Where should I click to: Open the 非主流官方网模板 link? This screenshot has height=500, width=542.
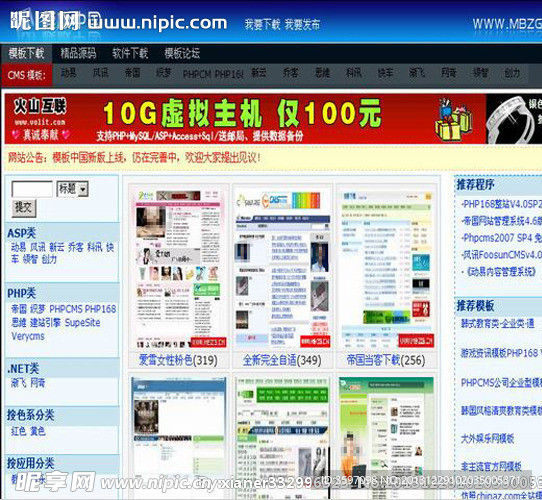[x=491, y=467]
